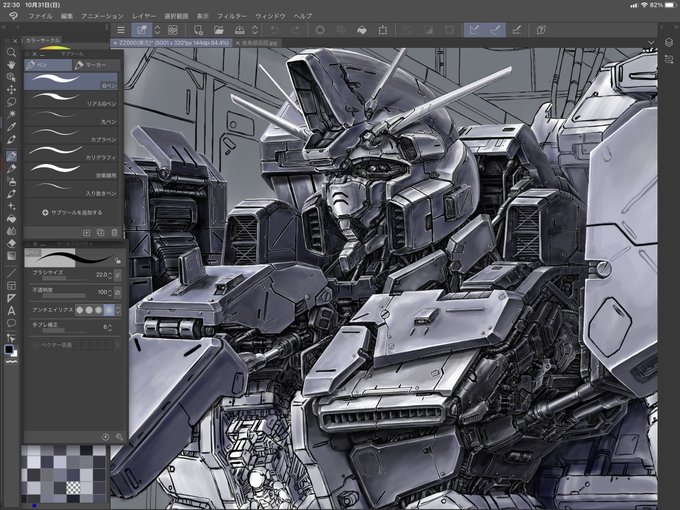Click the New document icon
The height and width of the screenshot is (510, 680).
[198, 30]
